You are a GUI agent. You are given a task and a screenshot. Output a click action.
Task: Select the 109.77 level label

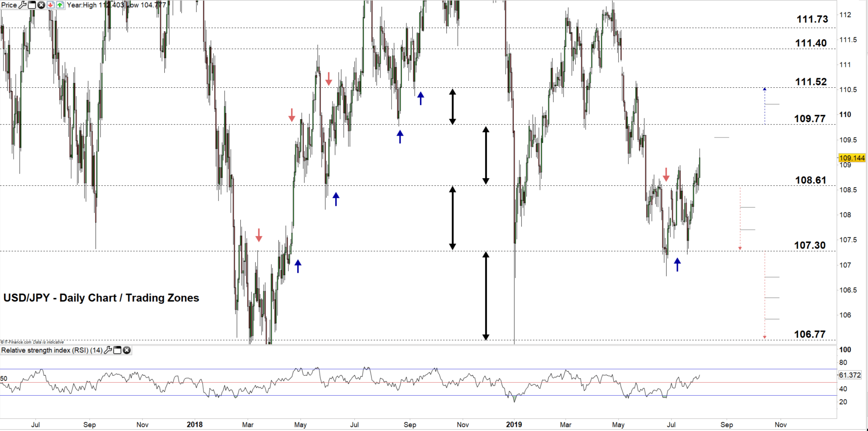[810, 118]
